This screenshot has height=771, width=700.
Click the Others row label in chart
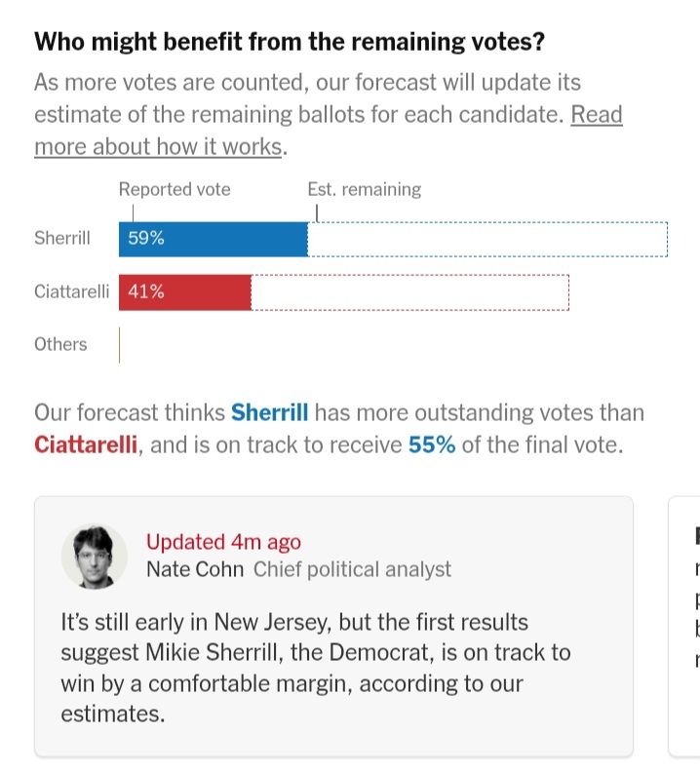[x=60, y=344]
